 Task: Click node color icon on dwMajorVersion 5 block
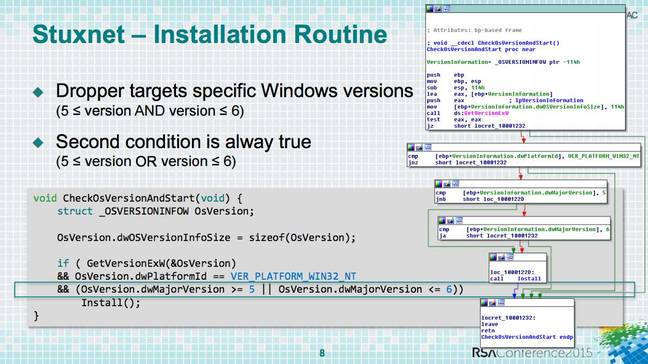(x=439, y=183)
